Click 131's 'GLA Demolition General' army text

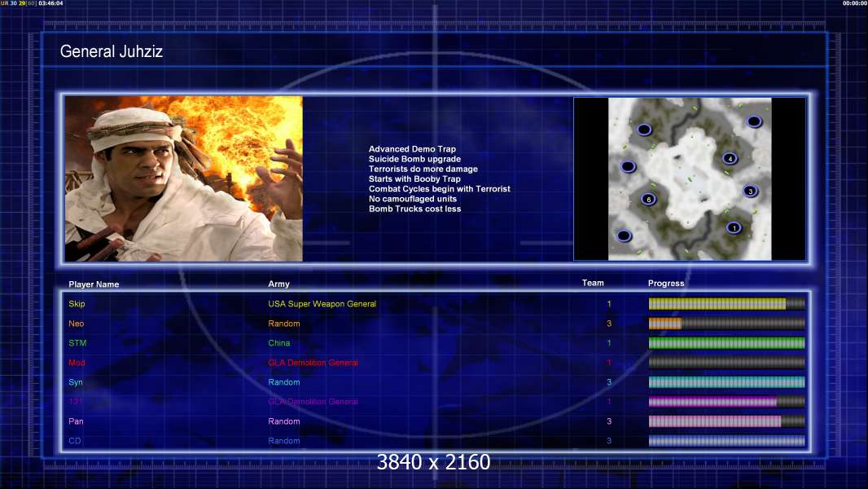[313, 402]
